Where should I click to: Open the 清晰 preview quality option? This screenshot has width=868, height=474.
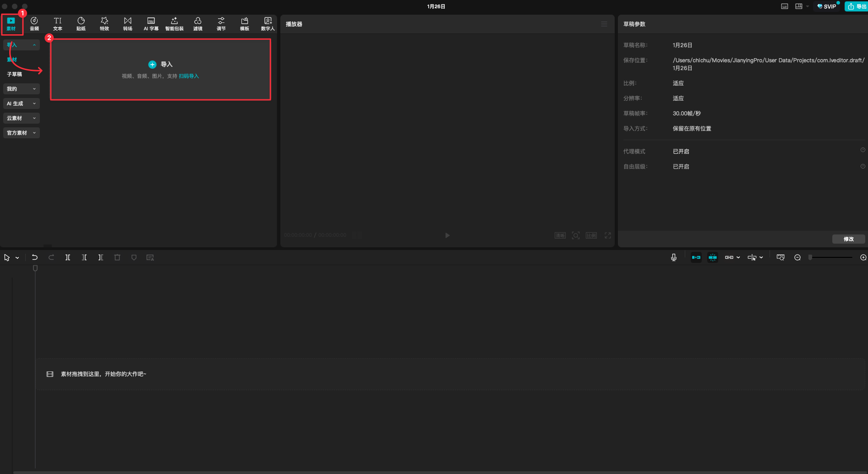pos(560,235)
